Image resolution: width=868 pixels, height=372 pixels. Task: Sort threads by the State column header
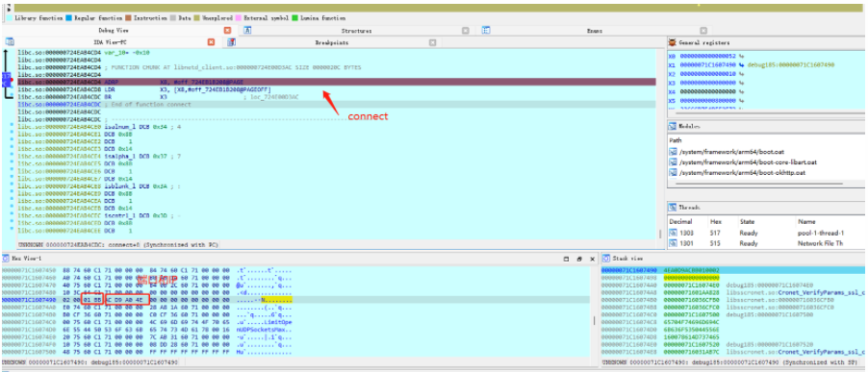(748, 221)
